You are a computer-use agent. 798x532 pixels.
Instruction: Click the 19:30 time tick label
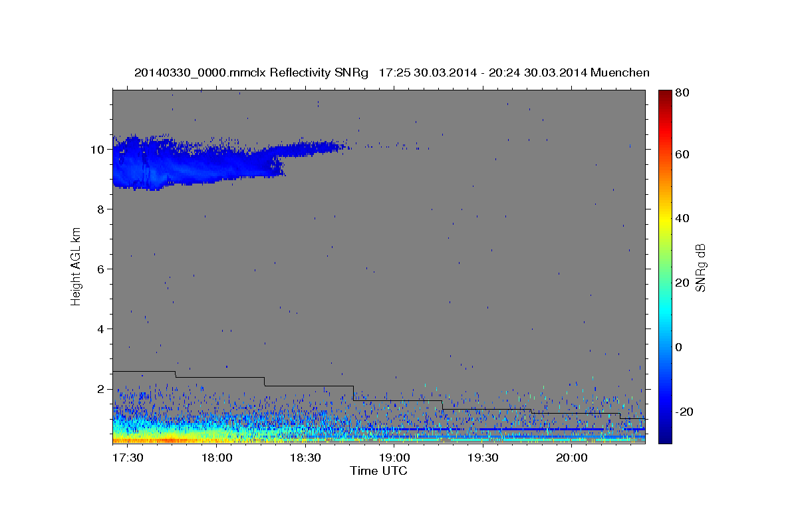click(483, 458)
